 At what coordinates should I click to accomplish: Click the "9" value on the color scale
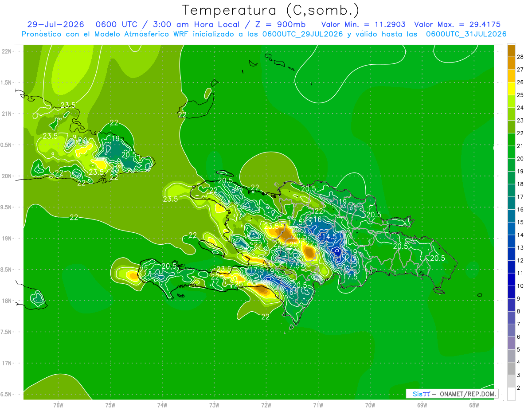pyautogui.click(x=519, y=299)
